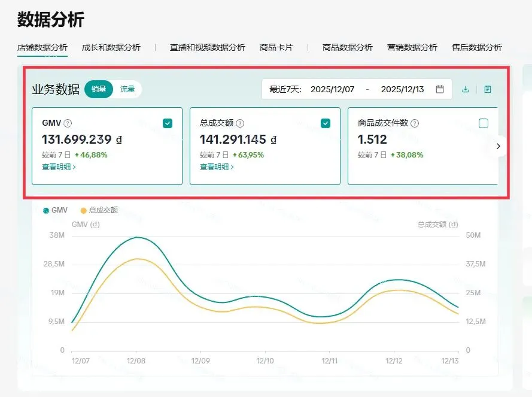The image size is (532, 397).
Task: Open 查看明细 link under 总成交额
Action: (217, 166)
